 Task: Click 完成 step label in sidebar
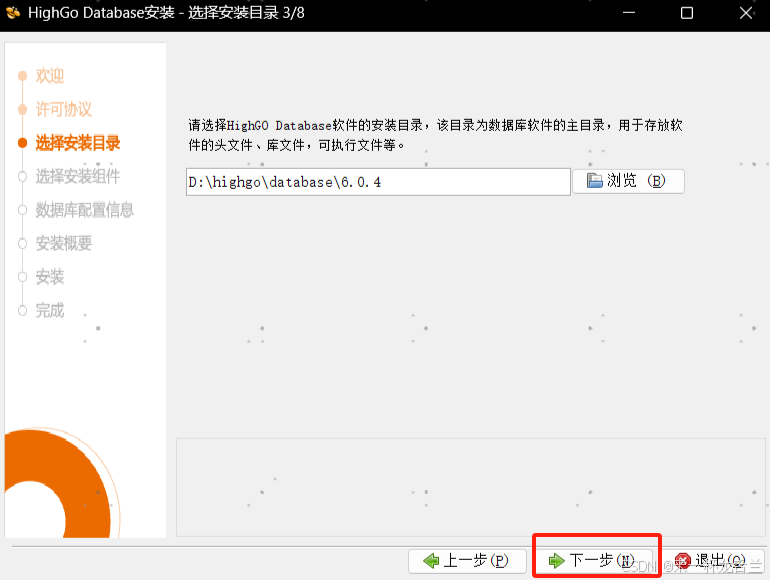(50, 310)
